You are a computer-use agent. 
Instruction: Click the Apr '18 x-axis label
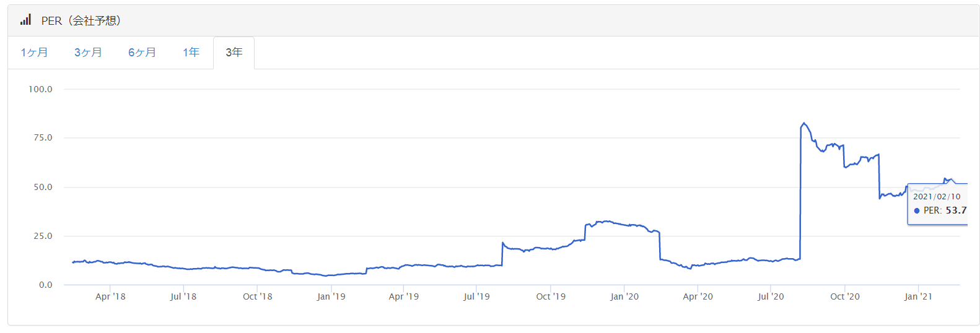(x=110, y=296)
